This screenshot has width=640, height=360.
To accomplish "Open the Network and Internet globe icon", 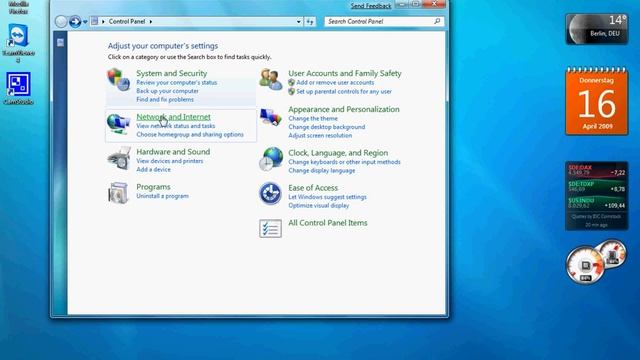I will tap(118, 124).
